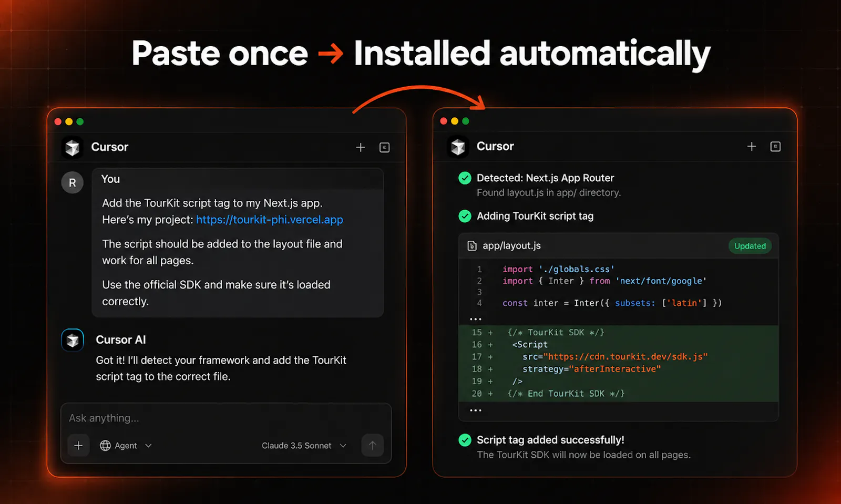841x504 pixels.
Task: Click the history panel icon in left Cursor window
Action: [385, 148]
